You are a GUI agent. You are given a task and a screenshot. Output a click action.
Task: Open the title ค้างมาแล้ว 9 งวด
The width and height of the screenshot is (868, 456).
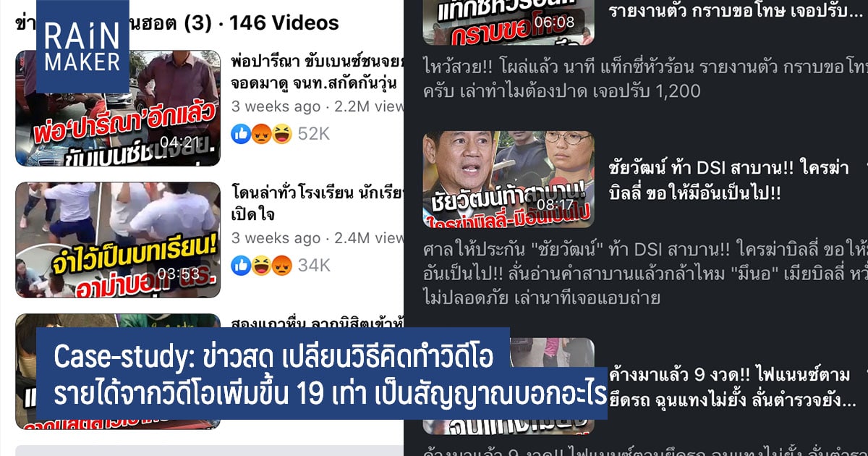pos(732,387)
